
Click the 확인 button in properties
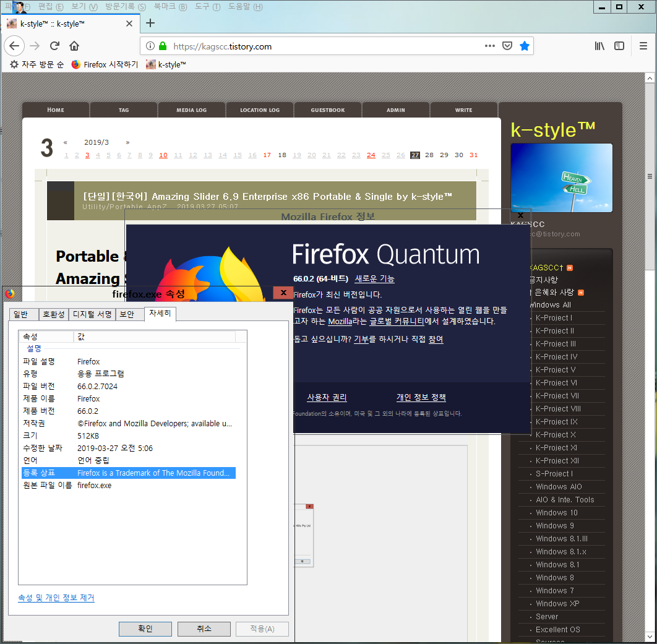click(x=145, y=629)
